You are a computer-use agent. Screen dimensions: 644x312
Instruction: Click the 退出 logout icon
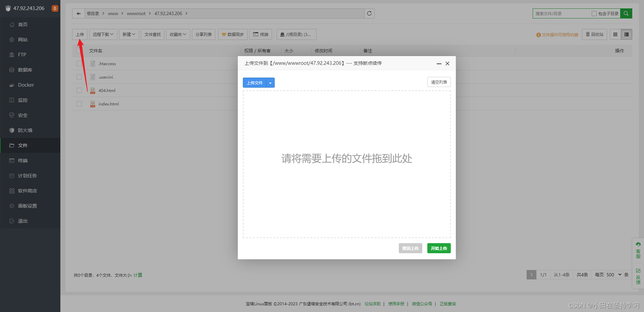12,221
